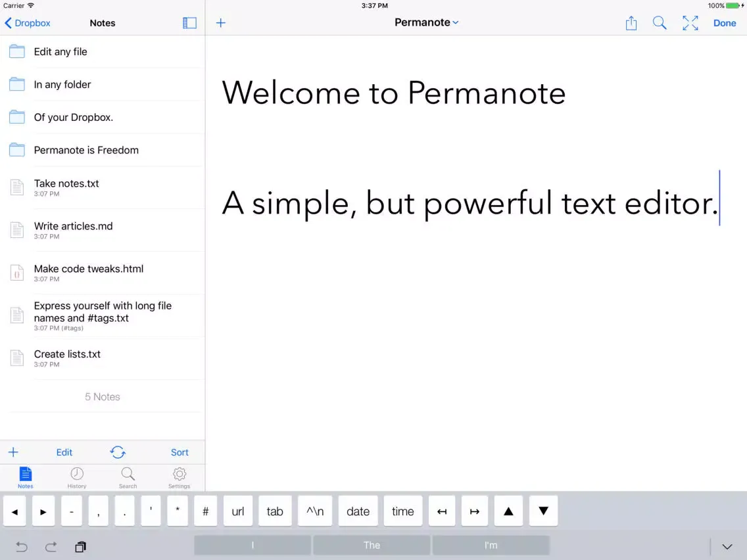
Task: Insert a tab with the tab key
Action: click(x=275, y=511)
